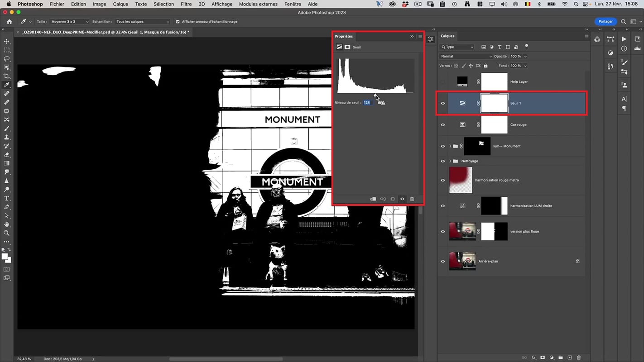The height and width of the screenshot is (362, 644).
Task: Open the Fond value dropdown arrow
Action: (525, 66)
